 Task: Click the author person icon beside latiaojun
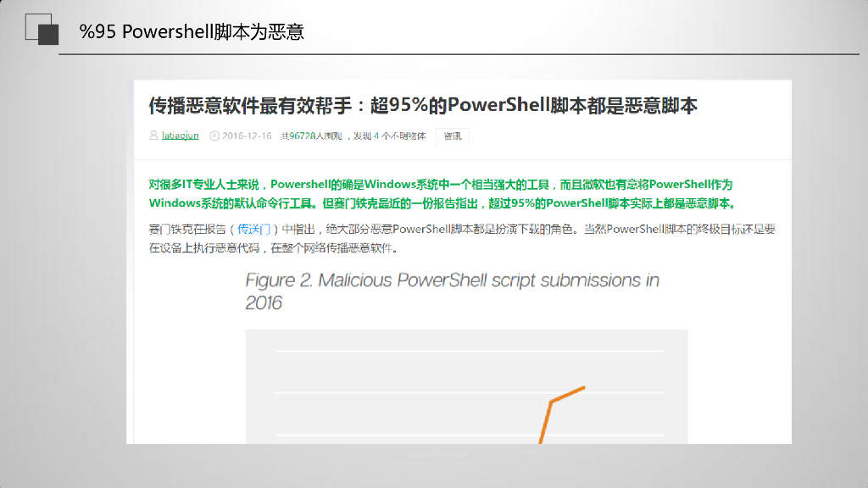point(154,136)
